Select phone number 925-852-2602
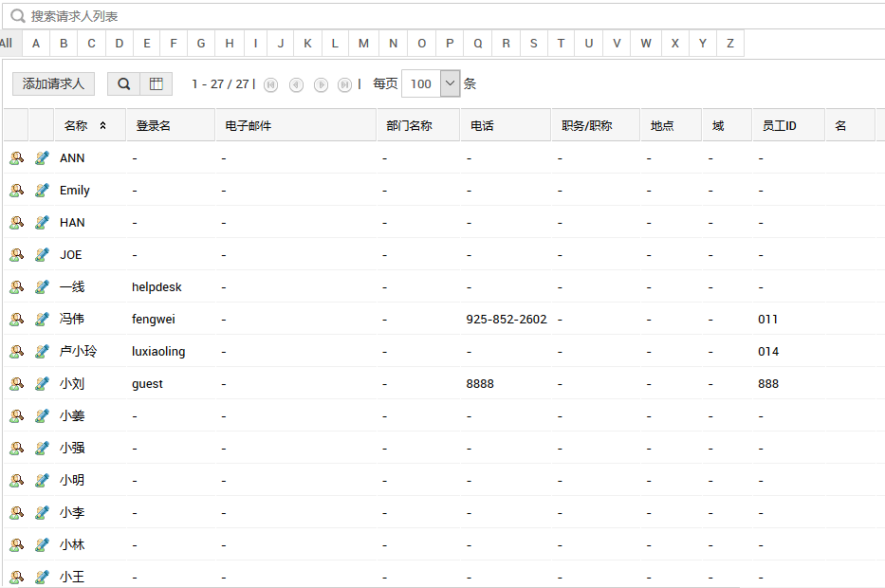 coord(507,320)
